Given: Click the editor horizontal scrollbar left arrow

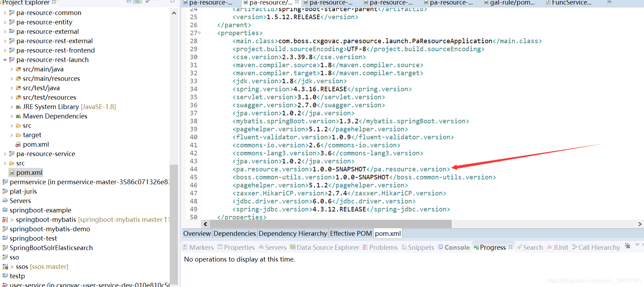Looking at the screenshot, I should [206, 224].
